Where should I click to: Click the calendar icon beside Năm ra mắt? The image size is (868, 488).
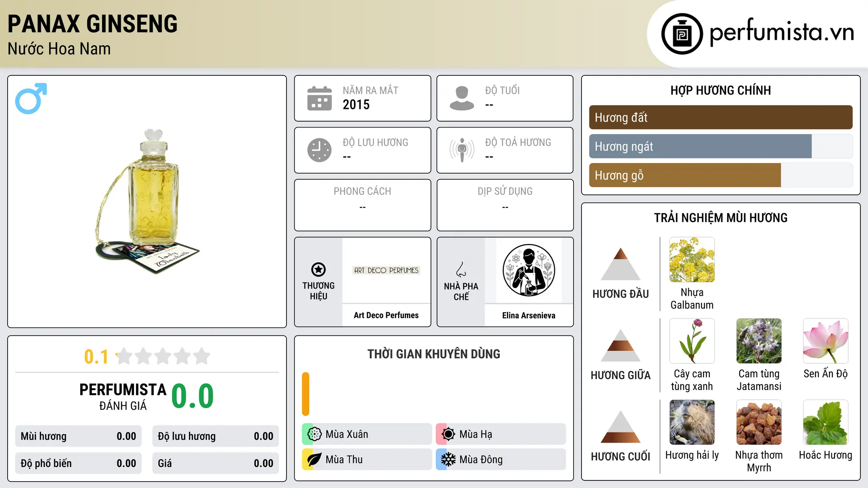pos(320,98)
